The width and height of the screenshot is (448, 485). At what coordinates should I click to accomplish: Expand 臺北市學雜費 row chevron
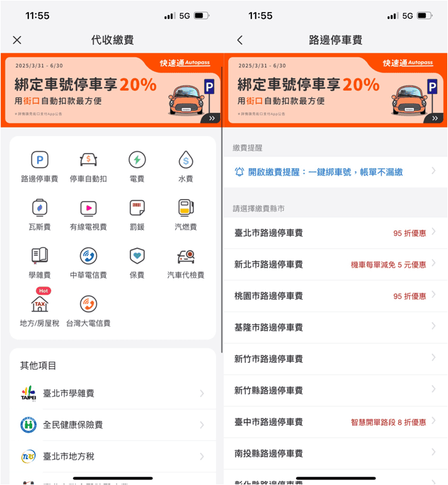202,394
